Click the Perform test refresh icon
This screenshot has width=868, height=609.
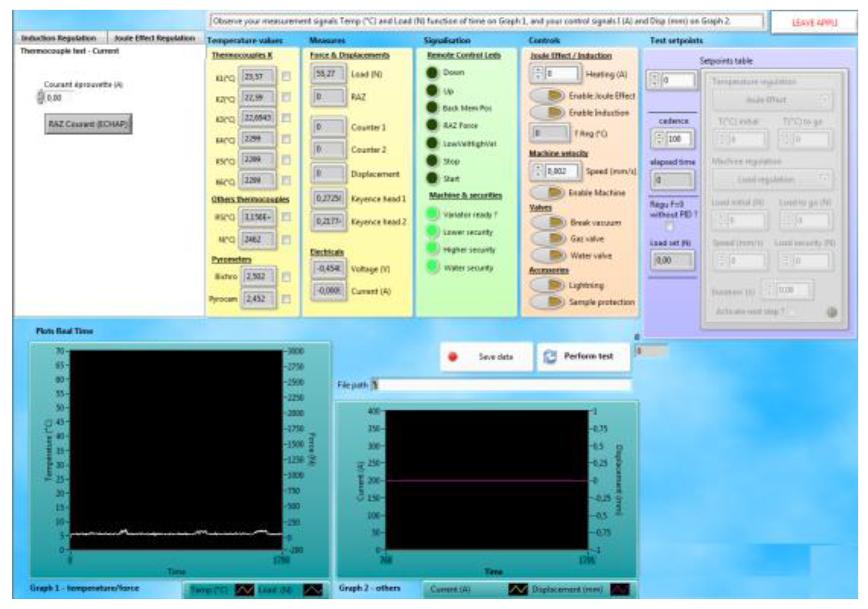click(550, 357)
